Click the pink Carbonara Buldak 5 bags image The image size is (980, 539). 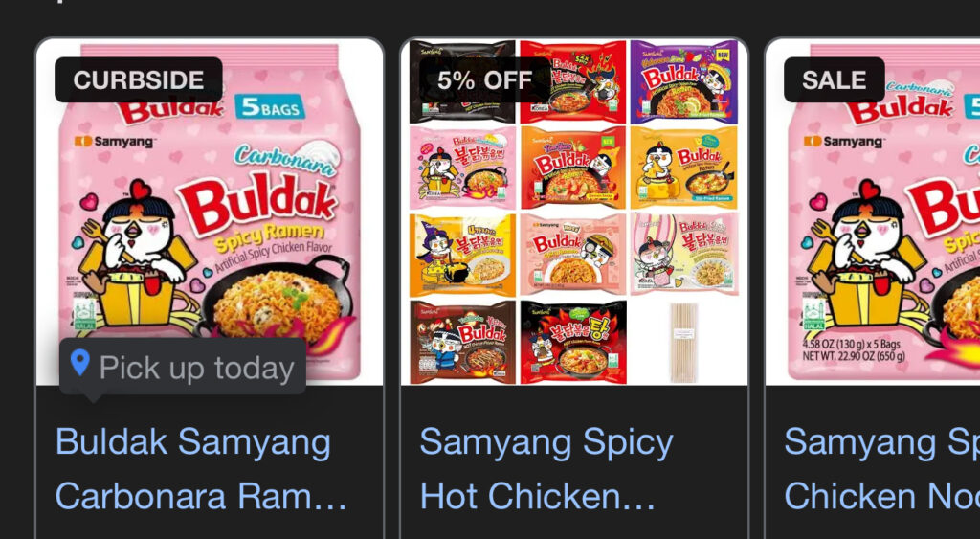tap(210, 212)
